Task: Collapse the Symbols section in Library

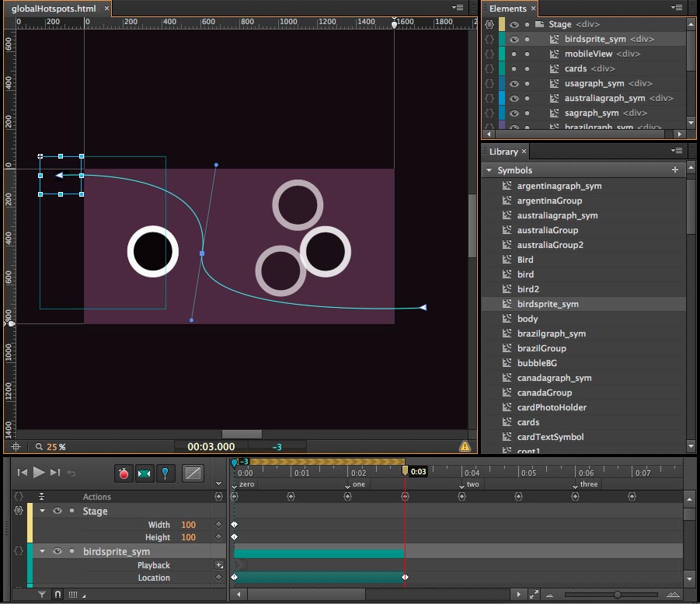Action: [489, 170]
